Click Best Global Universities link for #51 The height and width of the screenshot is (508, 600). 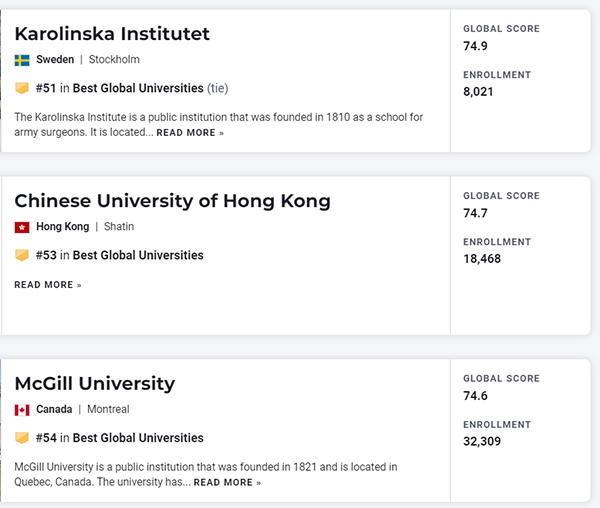(x=138, y=88)
